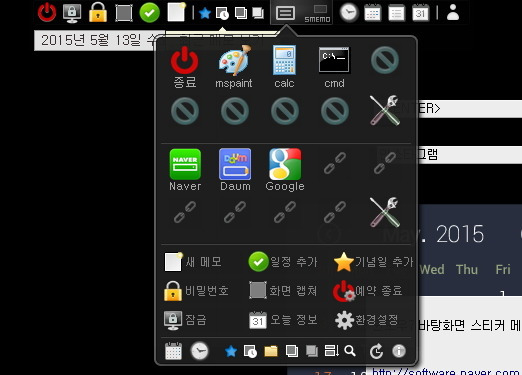Choose 예약 종료 scheduled shutdown

tap(368, 291)
